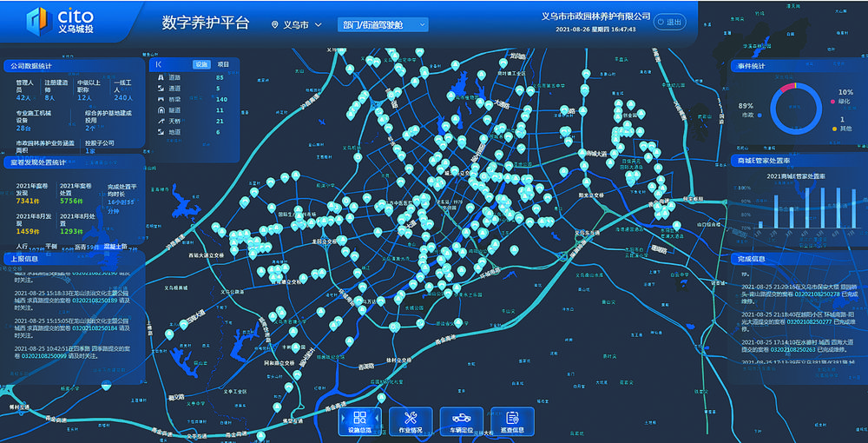Click the 通道 passage icon in the list
The width and height of the screenshot is (868, 443).
(x=160, y=89)
